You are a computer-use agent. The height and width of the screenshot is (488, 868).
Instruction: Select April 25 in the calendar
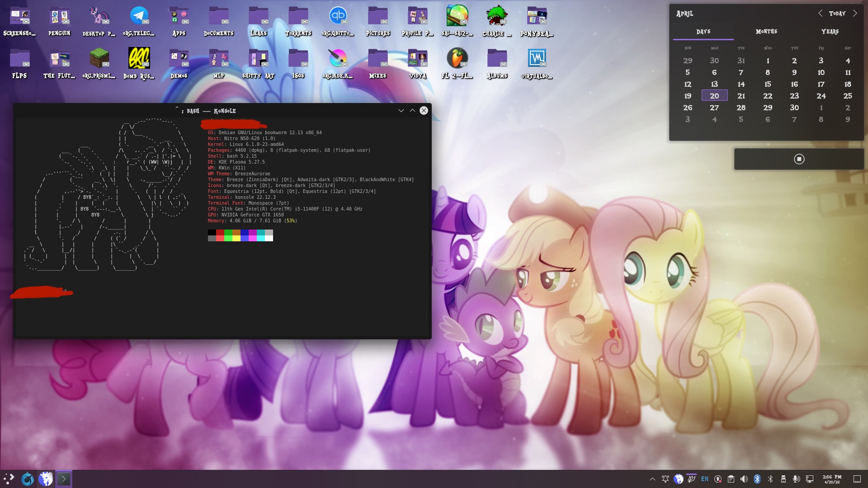[848, 96]
